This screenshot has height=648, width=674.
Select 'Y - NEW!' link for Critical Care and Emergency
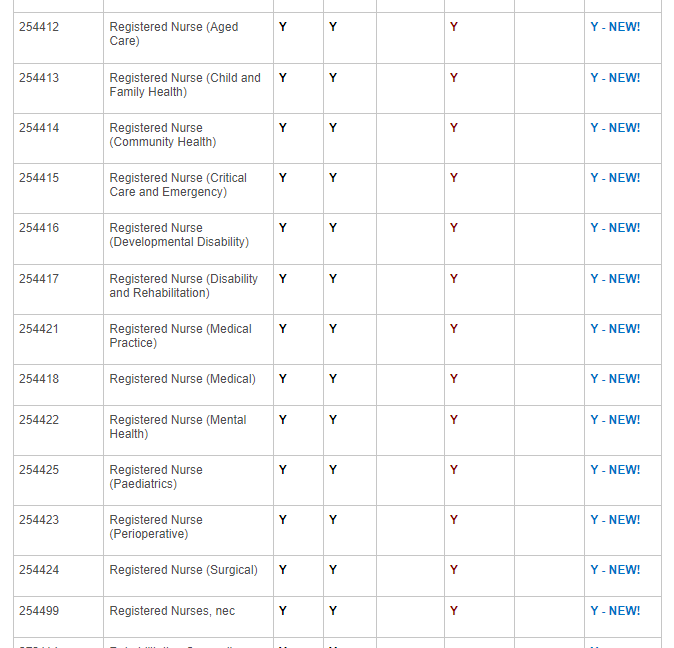[x=614, y=178]
